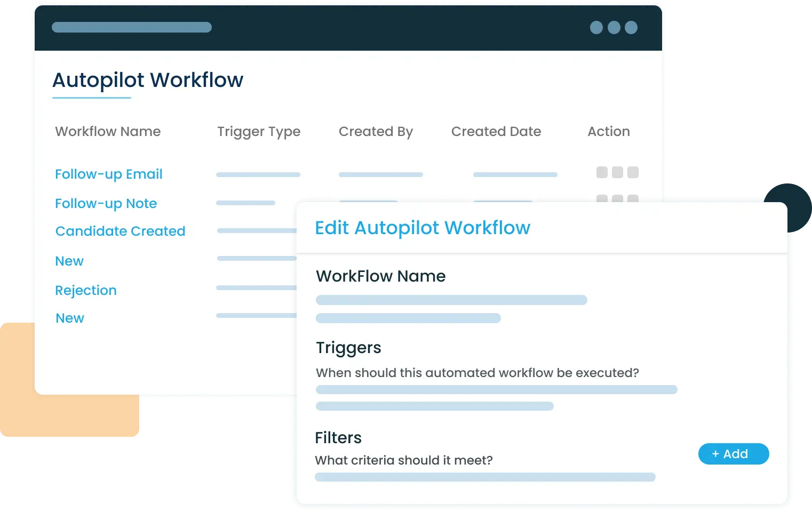Click Trigger Type value in Follow-up Note row

click(x=245, y=203)
